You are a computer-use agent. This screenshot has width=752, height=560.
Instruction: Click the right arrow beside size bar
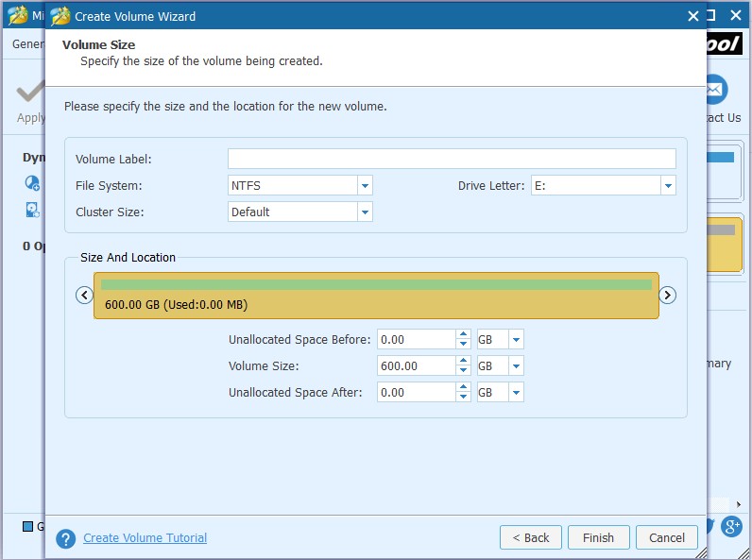point(667,296)
